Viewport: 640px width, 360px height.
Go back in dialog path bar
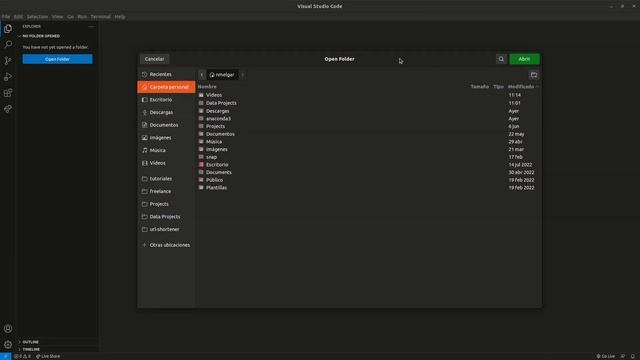[x=202, y=75]
